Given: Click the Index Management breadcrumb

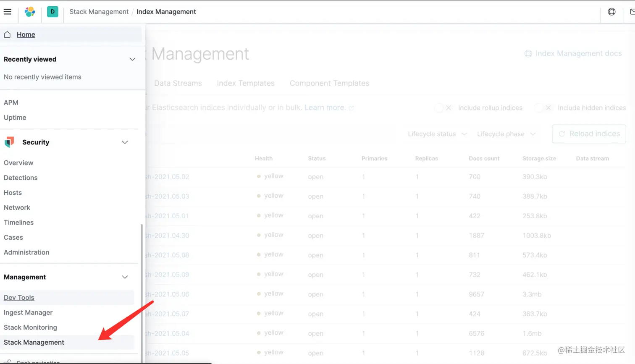Looking at the screenshot, I should pos(166,12).
